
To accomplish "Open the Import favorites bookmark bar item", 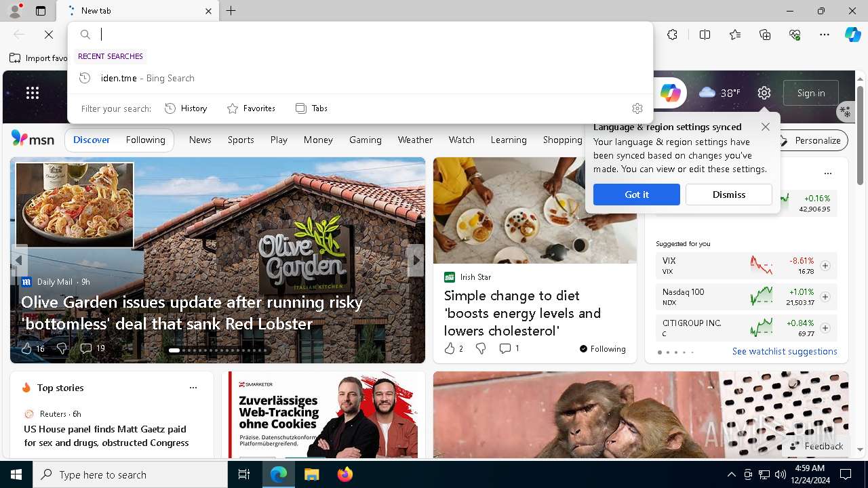I will point(39,58).
